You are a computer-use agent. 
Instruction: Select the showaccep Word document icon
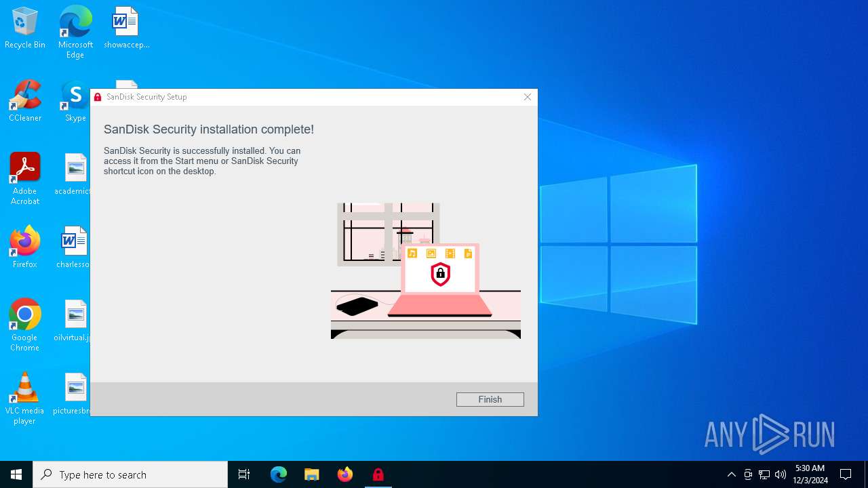[x=126, y=28]
